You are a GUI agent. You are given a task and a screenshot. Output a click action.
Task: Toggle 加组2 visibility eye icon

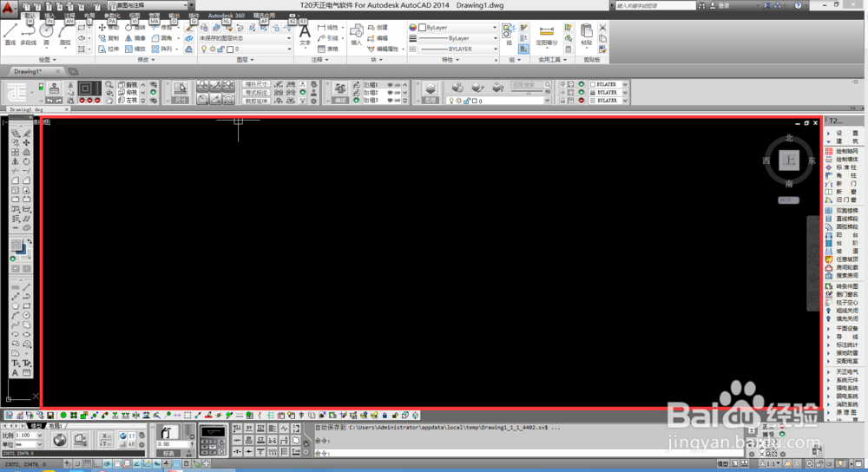tap(390, 93)
